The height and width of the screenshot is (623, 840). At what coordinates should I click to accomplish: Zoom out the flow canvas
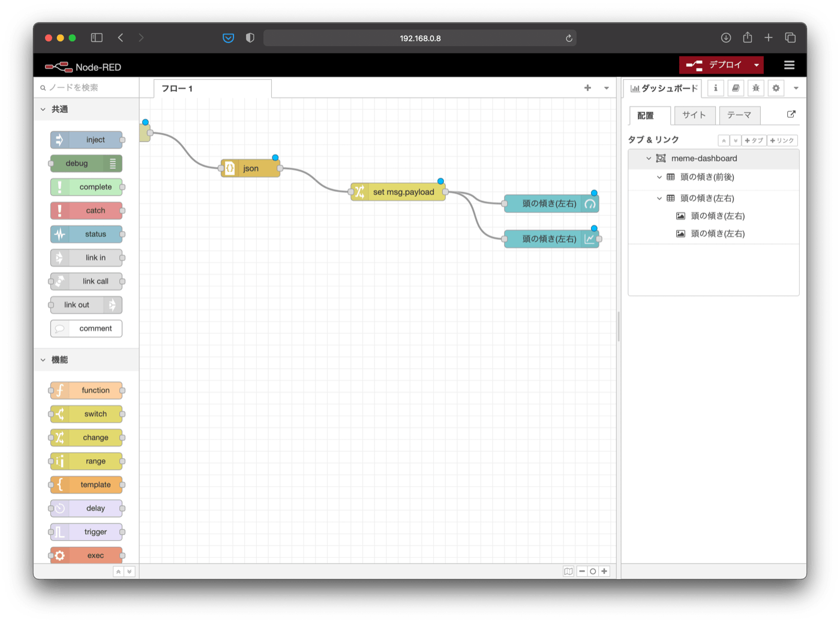[582, 571]
